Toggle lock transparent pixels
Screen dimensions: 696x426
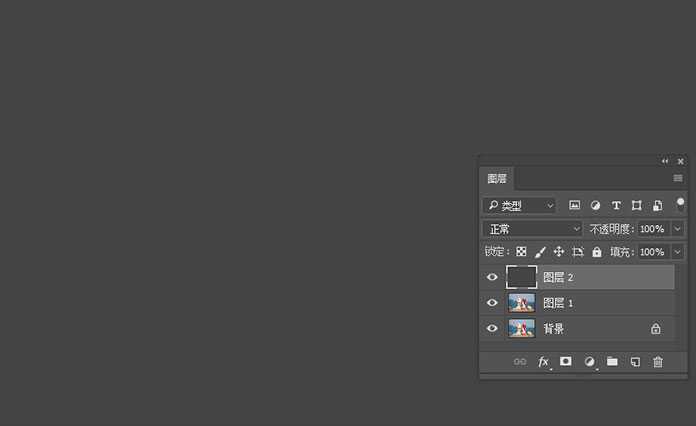click(x=521, y=252)
